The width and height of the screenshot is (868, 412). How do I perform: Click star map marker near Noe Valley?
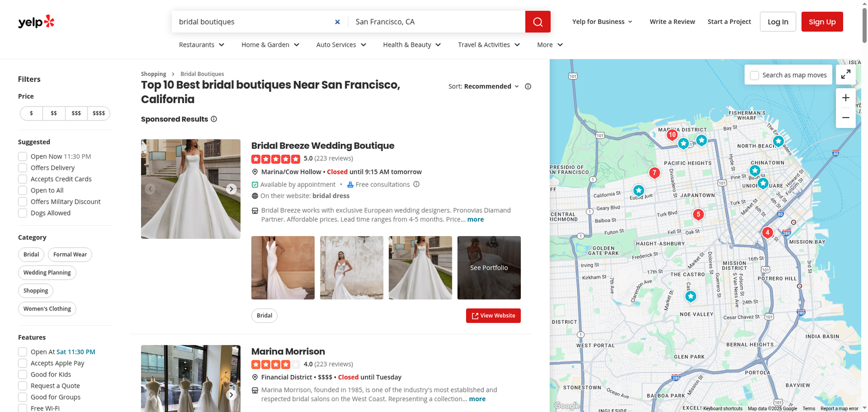[x=690, y=297]
